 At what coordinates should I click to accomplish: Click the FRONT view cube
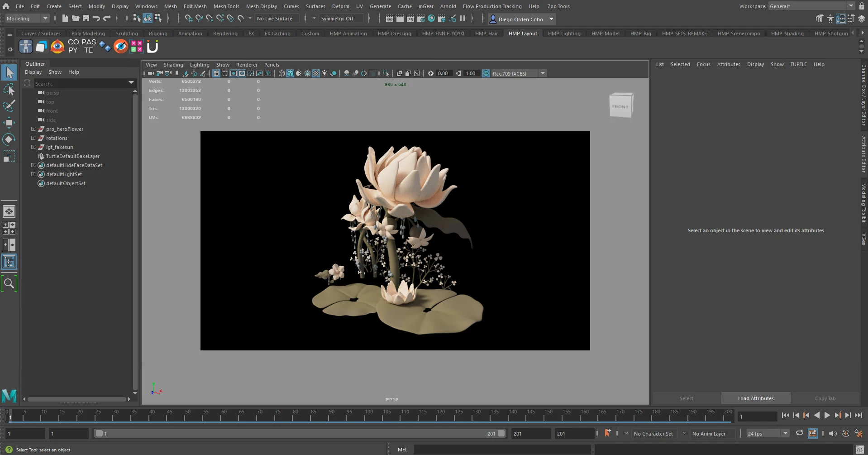pos(620,106)
